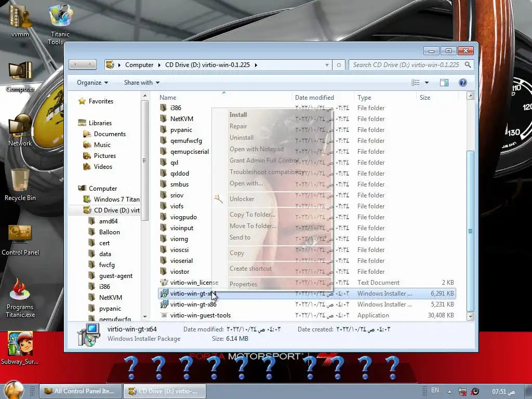This screenshot has width=532, height=399.
Task: Open the vvmm desktop icon
Action: pyautogui.click(x=20, y=20)
